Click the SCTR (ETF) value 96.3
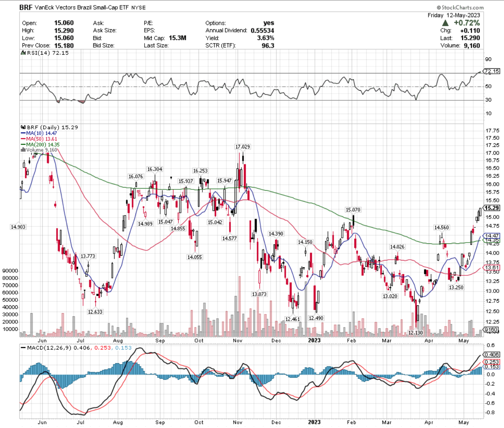 click(268, 45)
